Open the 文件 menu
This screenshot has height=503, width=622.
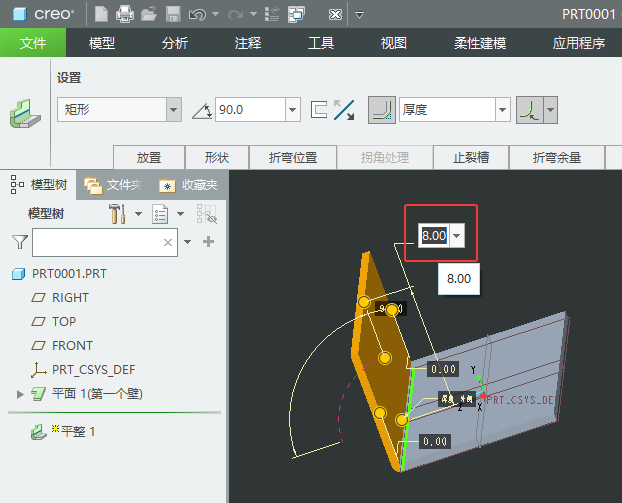33,42
